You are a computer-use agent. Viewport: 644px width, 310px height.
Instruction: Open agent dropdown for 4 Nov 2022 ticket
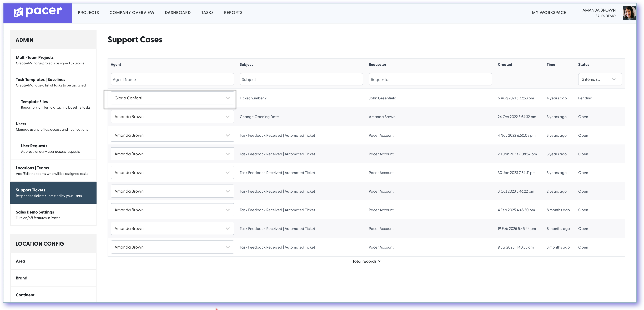[172, 135]
